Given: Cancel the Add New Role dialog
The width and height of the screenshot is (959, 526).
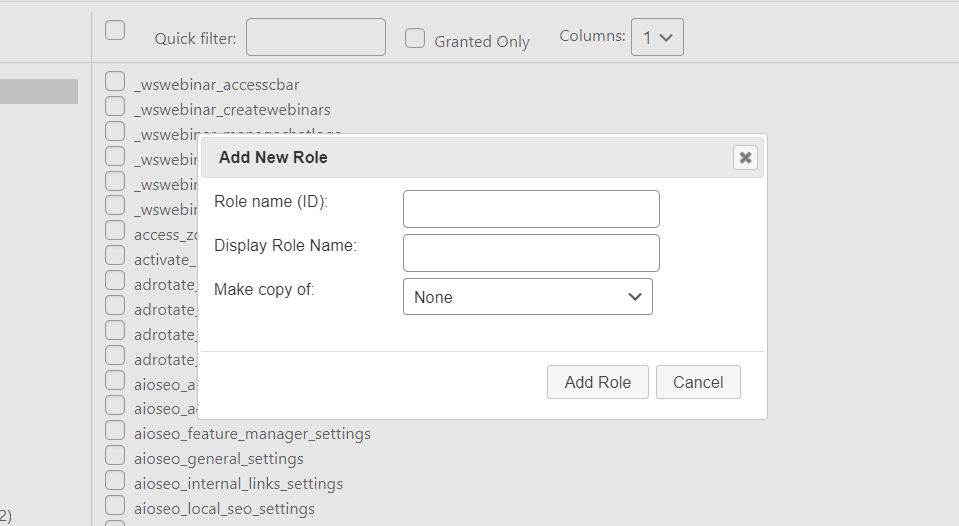Looking at the screenshot, I should [698, 382].
